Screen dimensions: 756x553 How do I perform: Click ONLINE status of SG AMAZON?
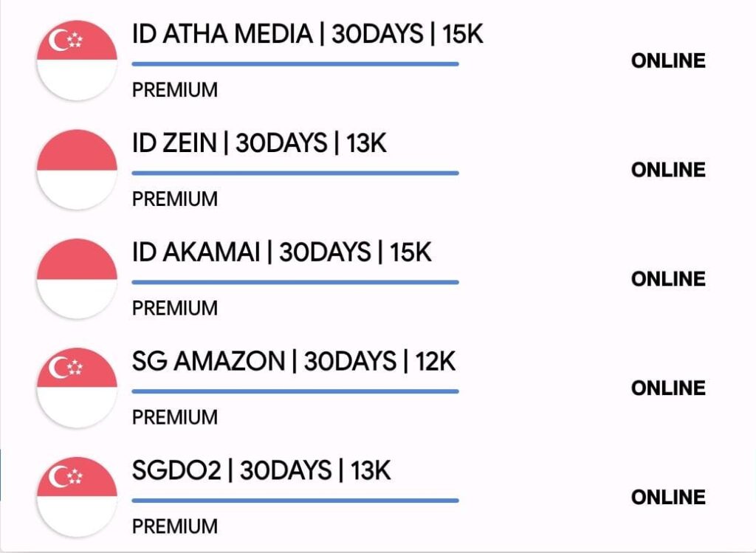pyautogui.click(x=668, y=388)
